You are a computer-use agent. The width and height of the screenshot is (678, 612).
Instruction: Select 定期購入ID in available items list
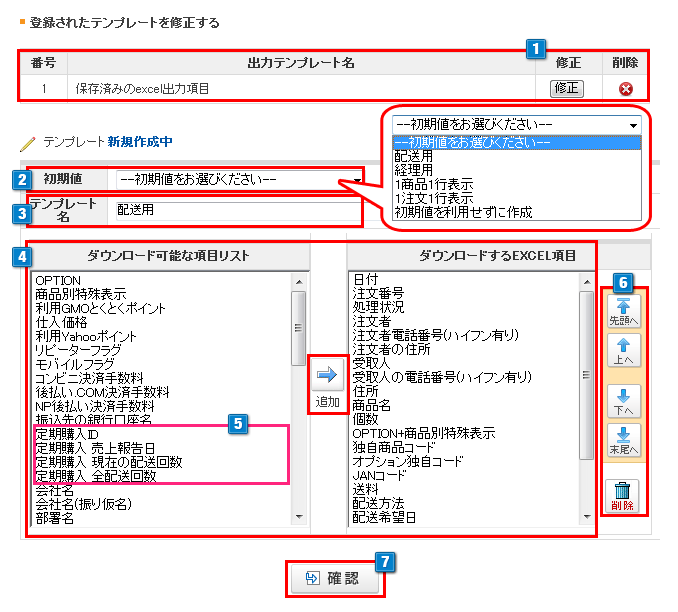tap(69, 434)
